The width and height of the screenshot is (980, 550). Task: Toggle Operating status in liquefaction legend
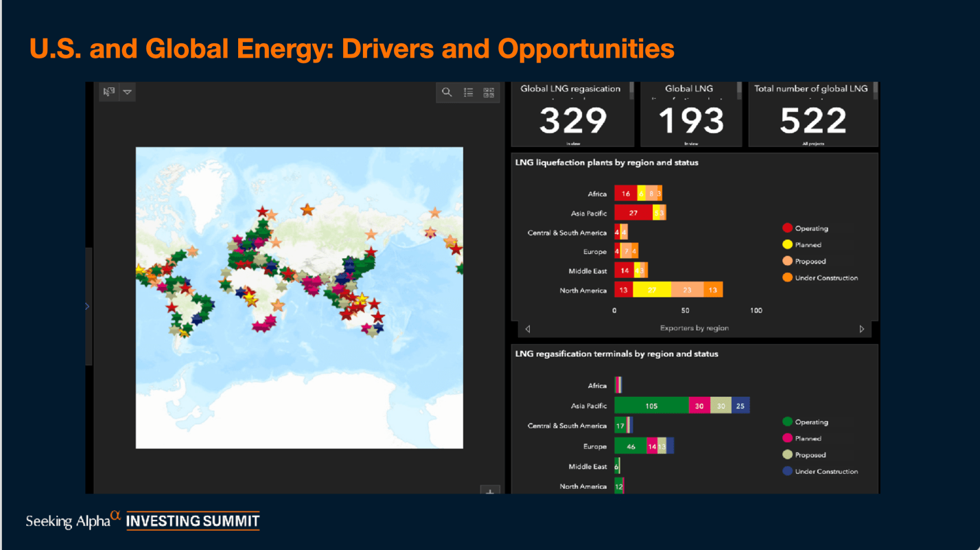tap(786, 227)
